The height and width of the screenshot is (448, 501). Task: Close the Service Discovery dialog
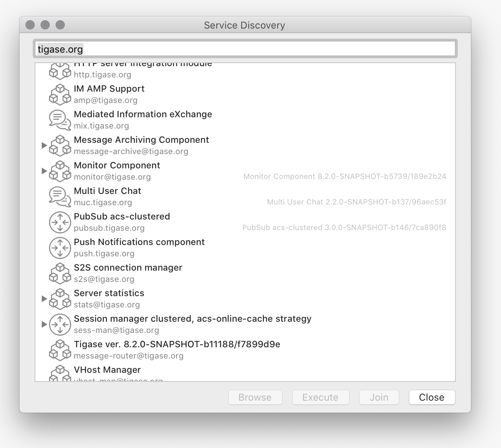pos(432,397)
